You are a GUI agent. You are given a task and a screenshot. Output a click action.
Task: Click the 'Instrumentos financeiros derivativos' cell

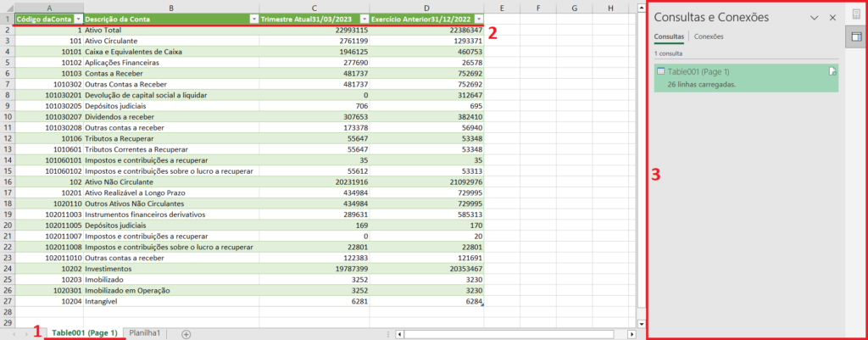[171, 215]
